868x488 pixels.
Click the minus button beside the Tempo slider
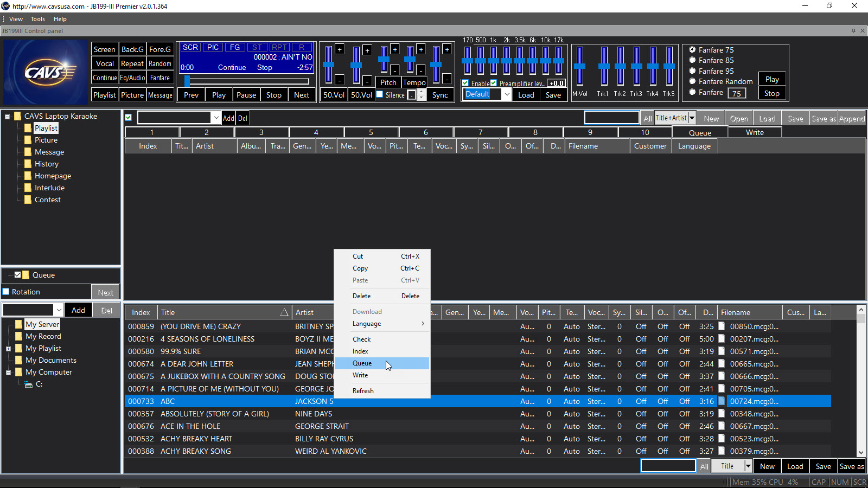coord(421,69)
